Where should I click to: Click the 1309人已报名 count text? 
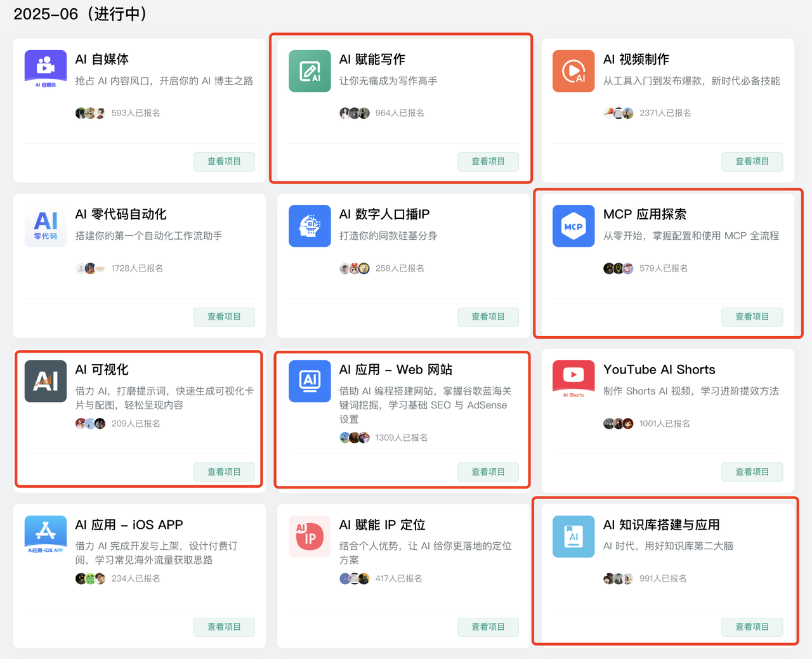pyautogui.click(x=402, y=438)
